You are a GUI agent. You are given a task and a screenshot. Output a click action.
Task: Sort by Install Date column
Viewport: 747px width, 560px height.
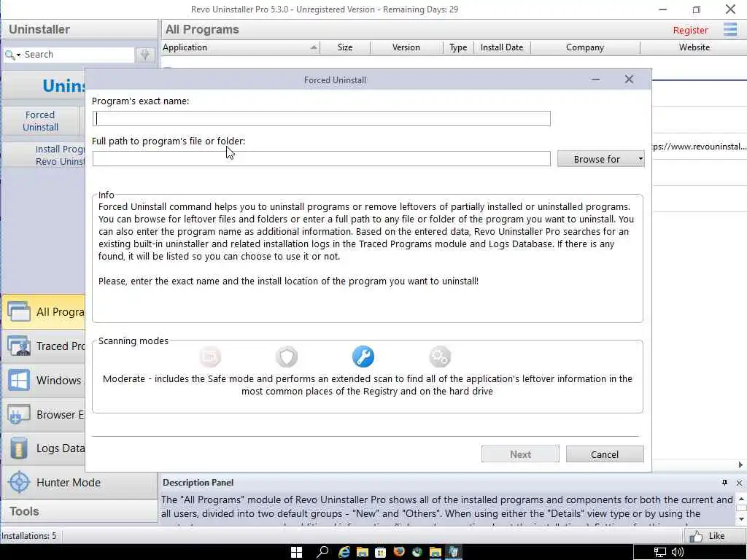pos(502,47)
